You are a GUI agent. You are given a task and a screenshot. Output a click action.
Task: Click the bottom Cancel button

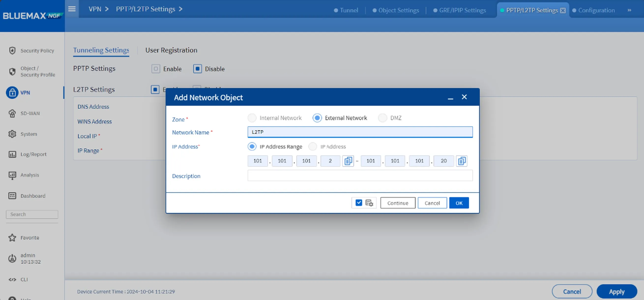click(572, 291)
